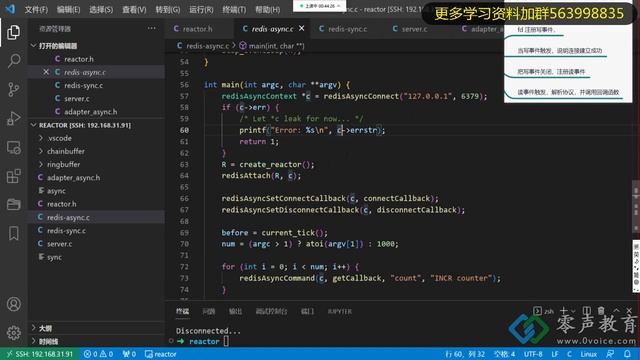Image resolution: width=640 pixels, height=360 pixels.
Task: Open the Explorer view in activity bar
Action: [13, 32]
